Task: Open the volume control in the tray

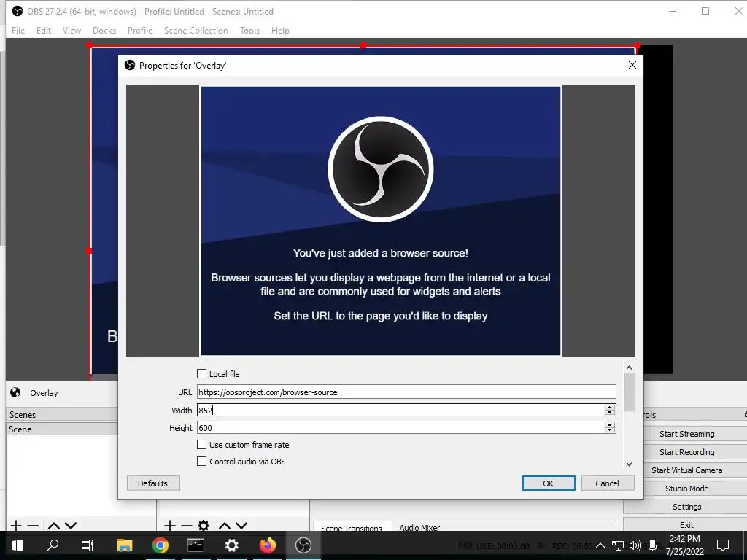Action: (635, 545)
